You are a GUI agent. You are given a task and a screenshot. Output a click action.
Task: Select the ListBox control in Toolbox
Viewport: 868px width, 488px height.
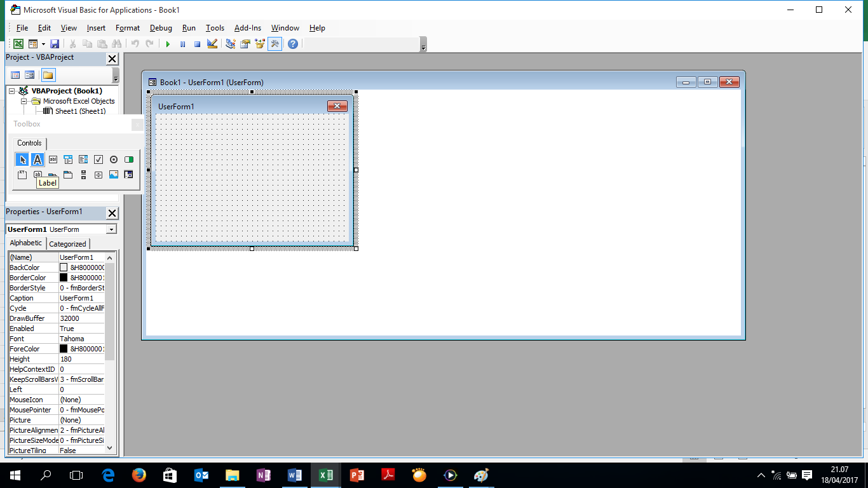click(83, 159)
